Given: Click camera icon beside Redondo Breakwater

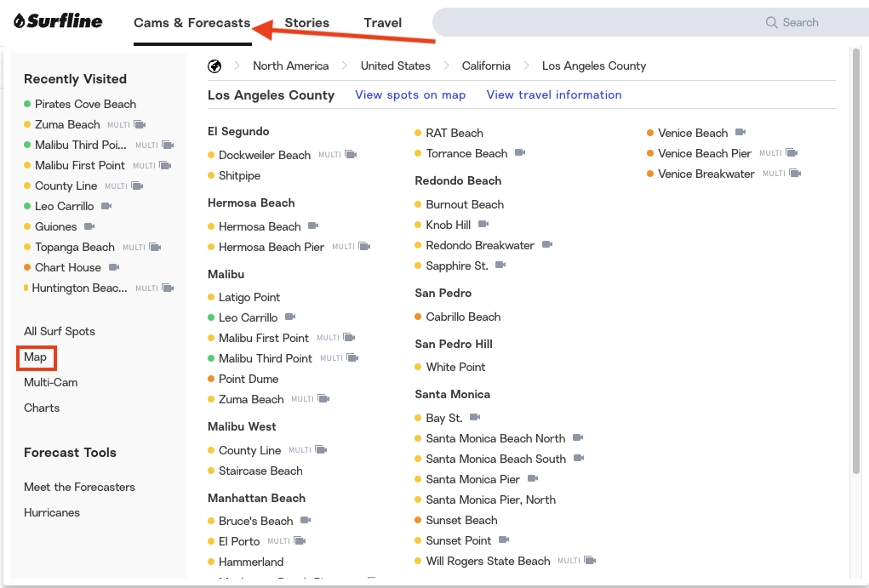Looking at the screenshot, I should tap(547, 244).
